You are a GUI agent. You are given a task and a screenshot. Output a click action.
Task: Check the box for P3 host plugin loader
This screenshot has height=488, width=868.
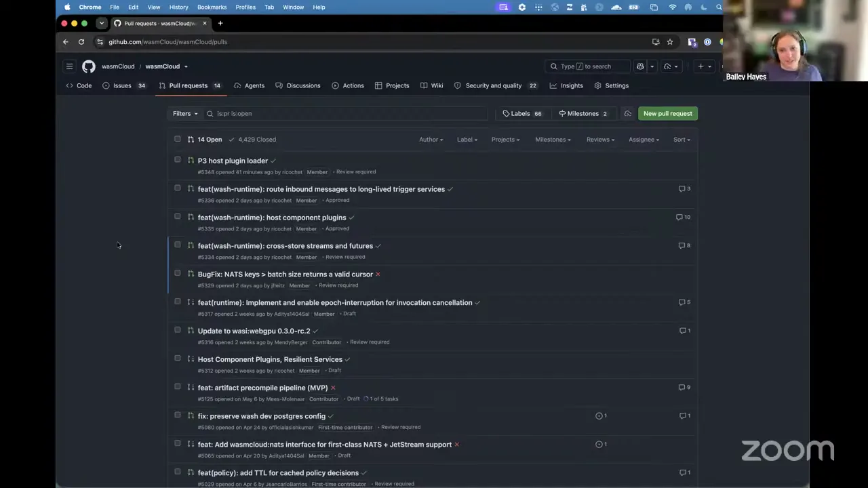pos(178,160)
